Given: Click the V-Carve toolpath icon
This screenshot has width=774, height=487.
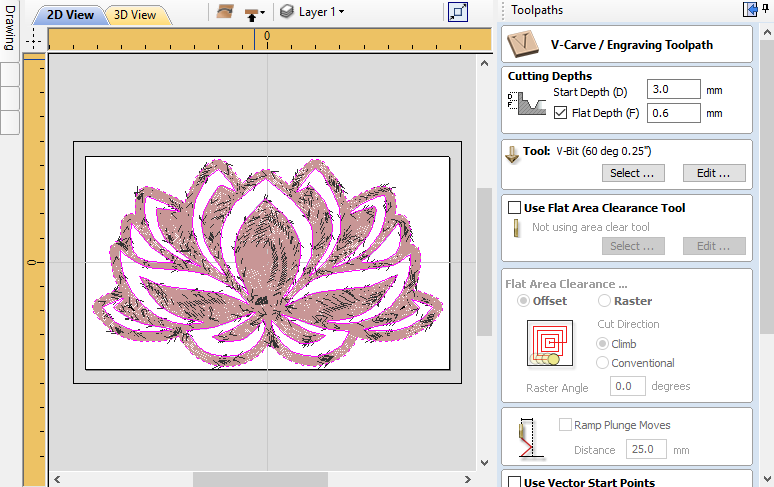Looking at the screenshot, I should click(523, 44).
